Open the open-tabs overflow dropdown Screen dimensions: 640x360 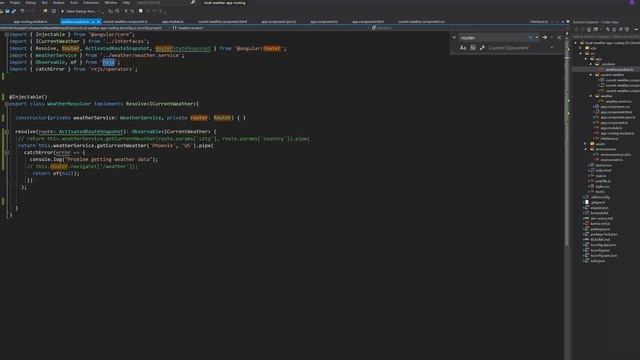[x=563, y=22]
